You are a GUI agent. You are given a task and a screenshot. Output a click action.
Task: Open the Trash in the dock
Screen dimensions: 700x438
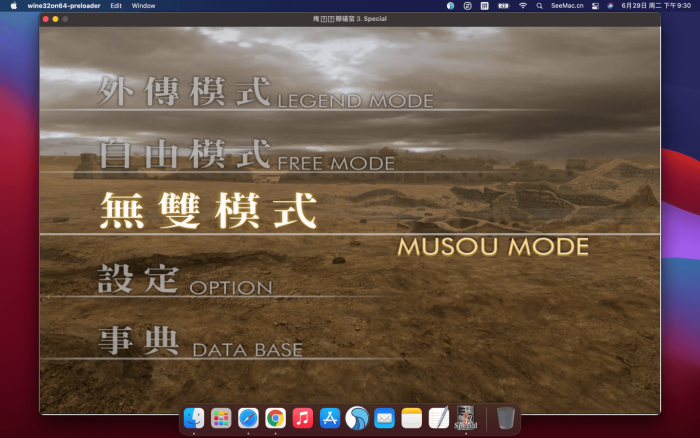pyautogui.click(x=506, y=418)
